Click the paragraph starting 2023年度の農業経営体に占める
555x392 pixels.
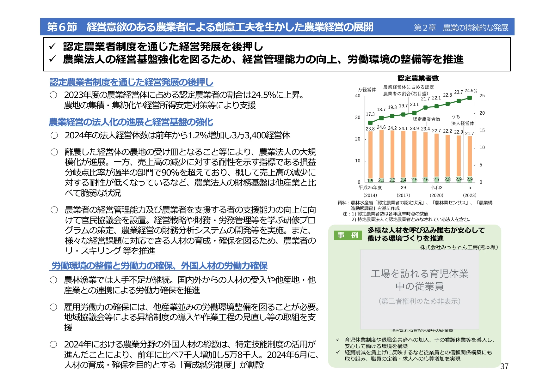point(184,100)
